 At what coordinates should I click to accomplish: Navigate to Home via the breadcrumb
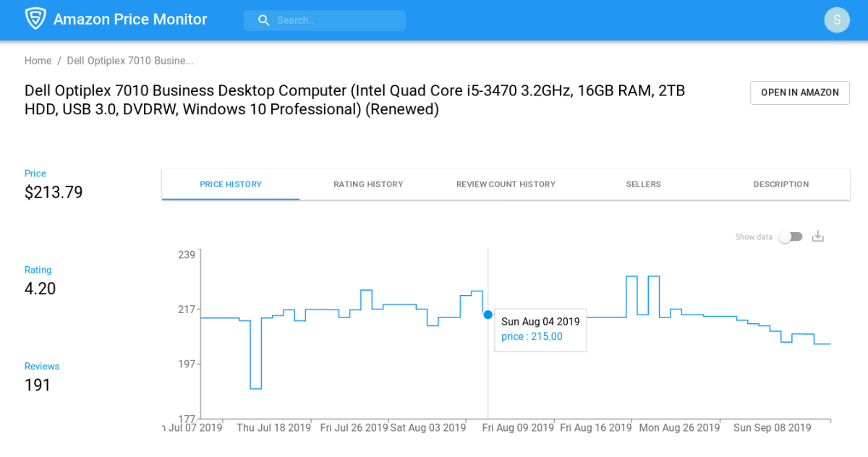(38, 61)
